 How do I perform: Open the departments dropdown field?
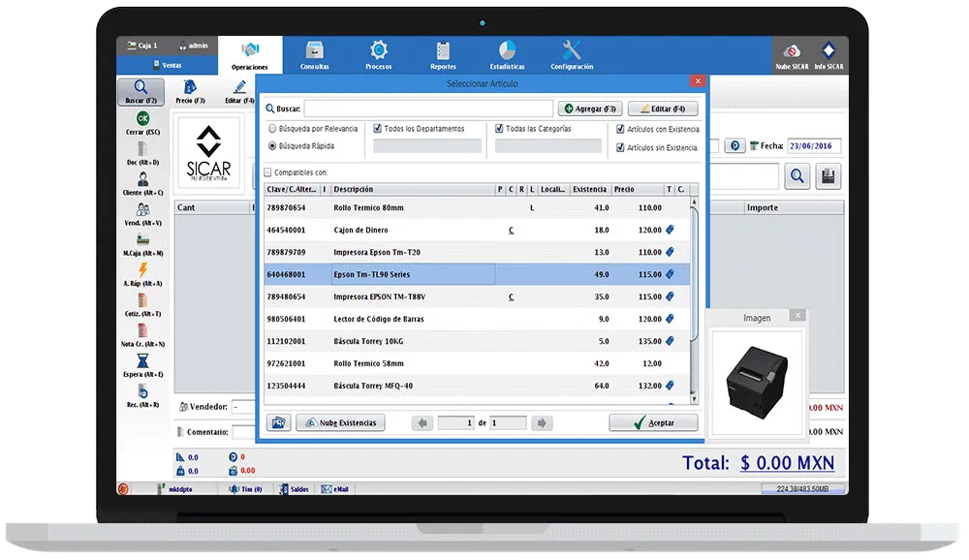[426, 146]
